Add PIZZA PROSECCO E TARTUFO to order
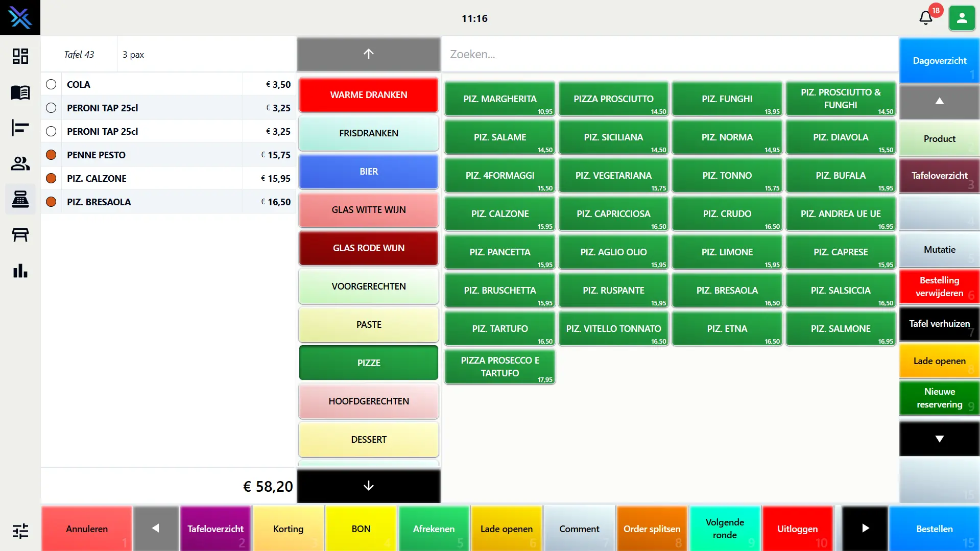This screenshot has height=551, width=980. [x=500, y=367]
